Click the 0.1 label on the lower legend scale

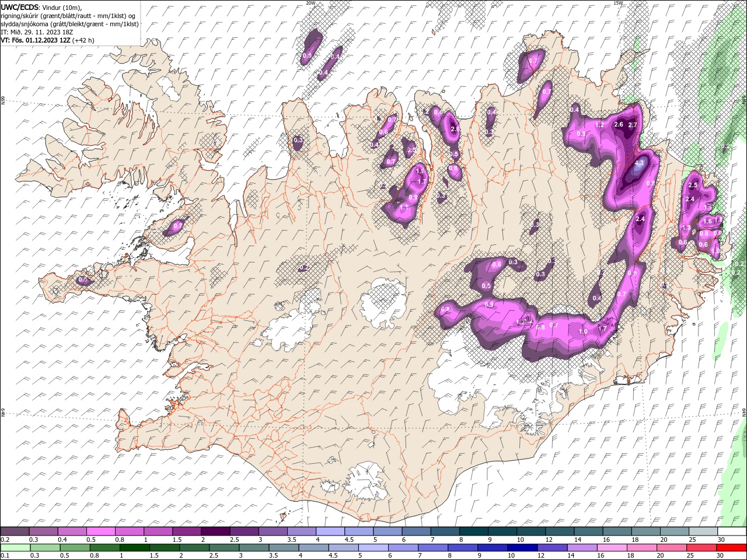pos(5,555)
